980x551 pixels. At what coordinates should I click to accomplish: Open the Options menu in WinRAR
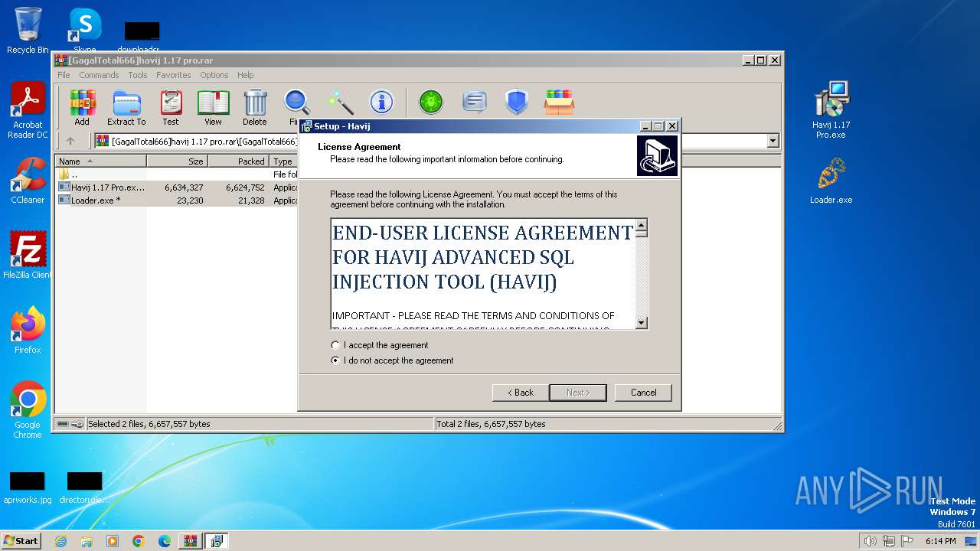coord(214,75)
